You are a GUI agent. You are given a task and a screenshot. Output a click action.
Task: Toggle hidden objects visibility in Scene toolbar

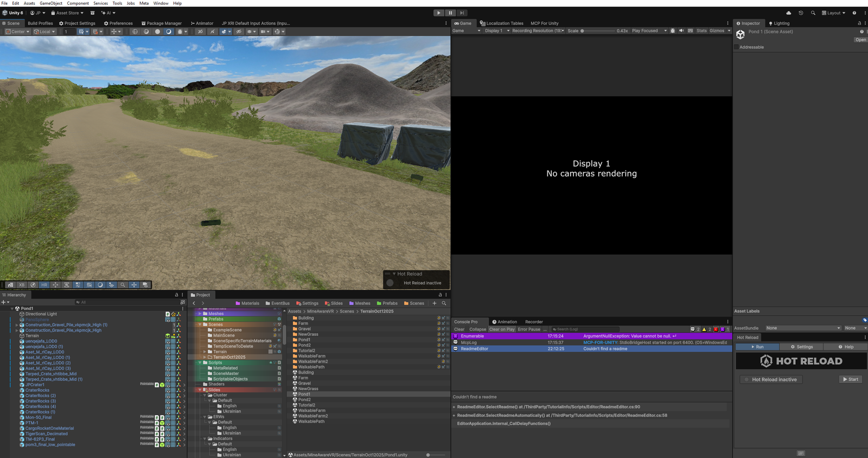click(239, 31)
